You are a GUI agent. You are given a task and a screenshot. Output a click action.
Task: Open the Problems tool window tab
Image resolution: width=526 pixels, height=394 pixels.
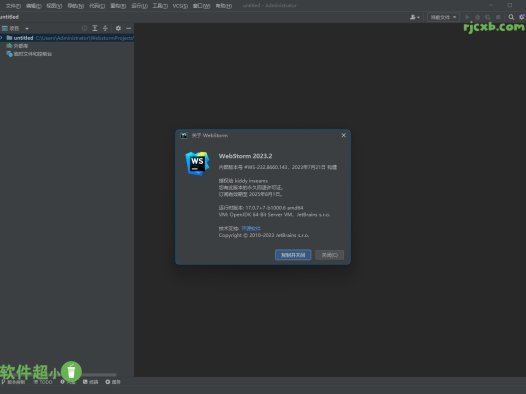(x=68, y=382)
